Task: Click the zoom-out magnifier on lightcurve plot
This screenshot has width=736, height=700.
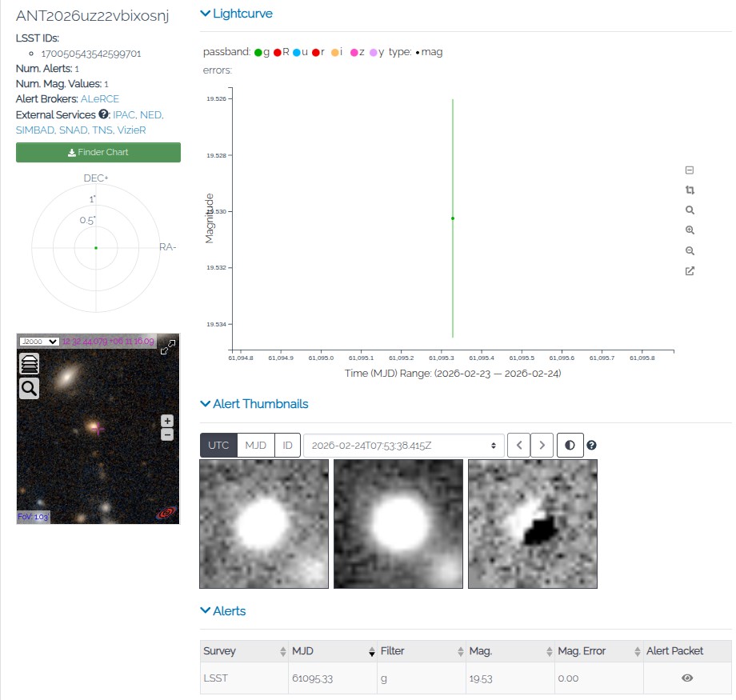Action: pos(690,250)
